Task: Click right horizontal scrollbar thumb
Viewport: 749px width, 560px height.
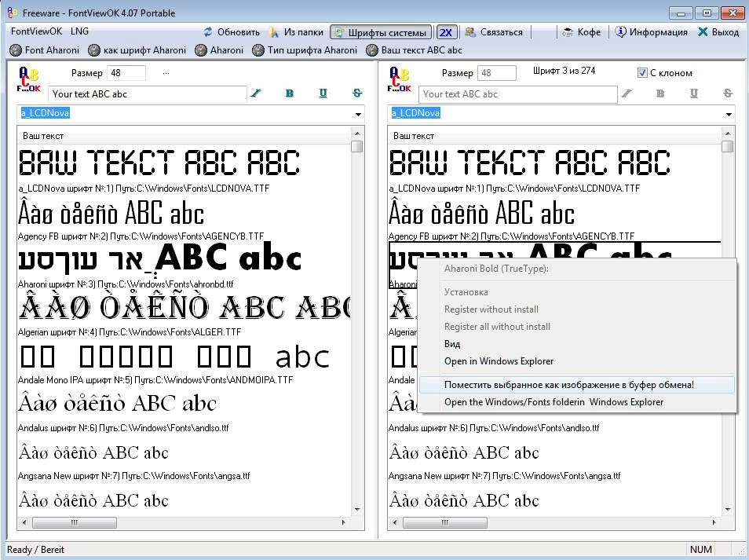Action: (x=445, y=523)
